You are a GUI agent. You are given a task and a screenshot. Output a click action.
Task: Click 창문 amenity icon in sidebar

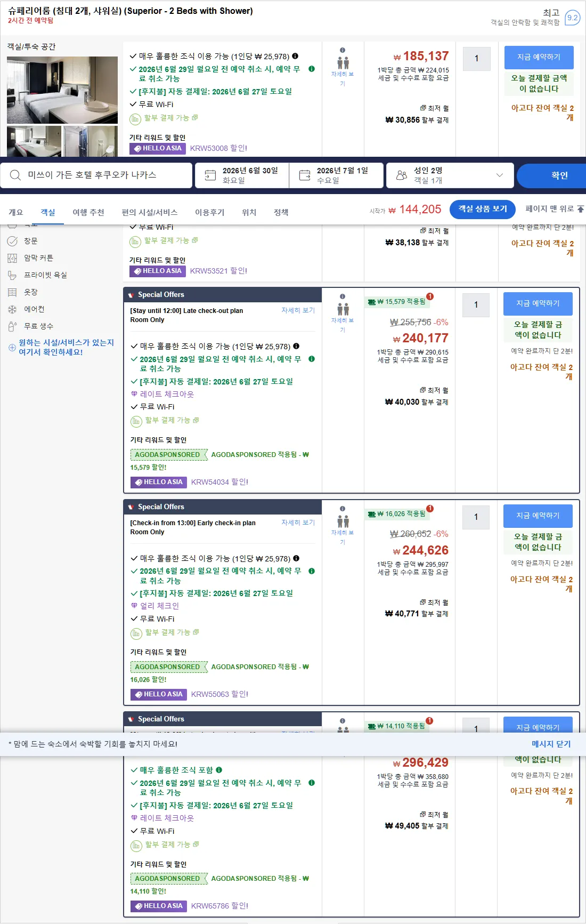(12, 241)
